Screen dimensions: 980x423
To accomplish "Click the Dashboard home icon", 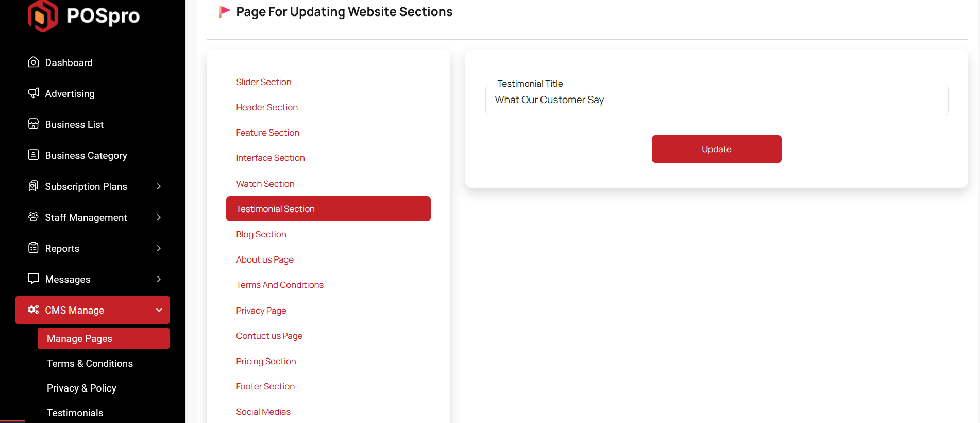I will point(33,62).
